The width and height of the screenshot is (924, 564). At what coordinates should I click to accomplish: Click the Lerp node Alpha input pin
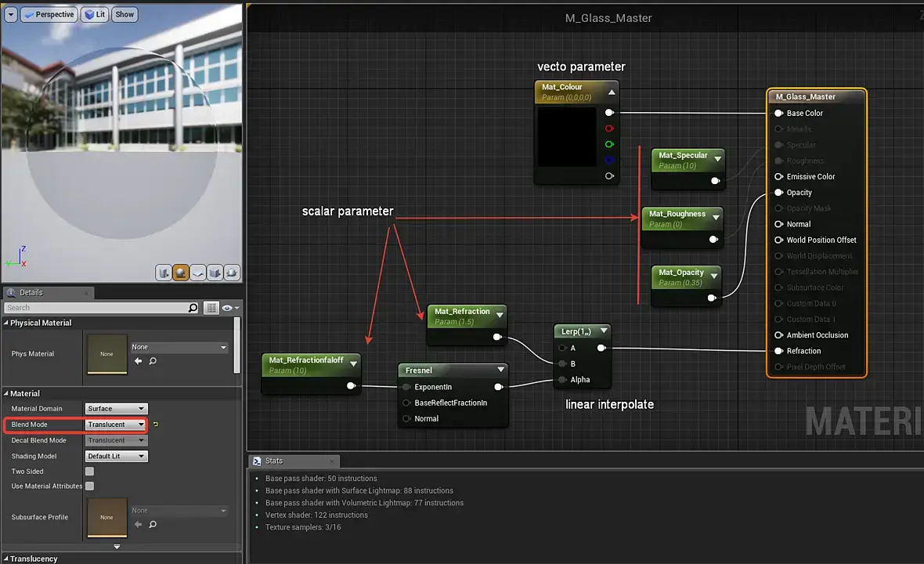[x=562, y=380]
